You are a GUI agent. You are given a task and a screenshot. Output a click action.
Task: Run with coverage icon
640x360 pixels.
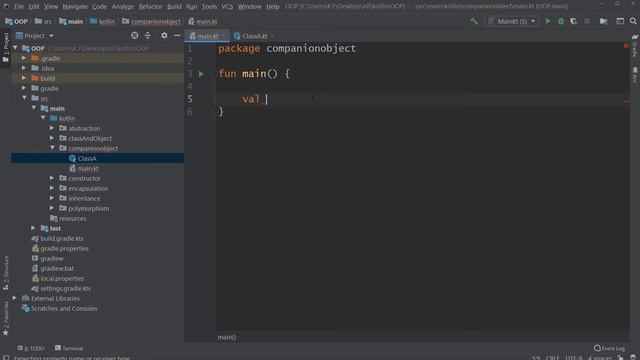tap(573, 21)
